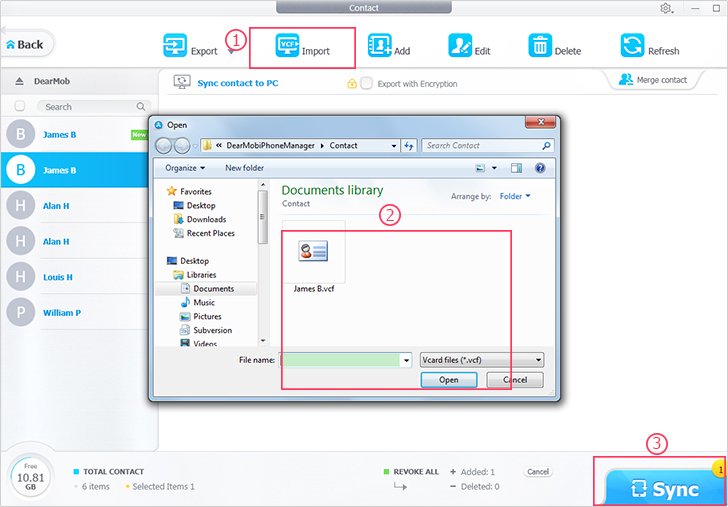Select Recent Places in the tree
This screenshot has width=728, height=507.
pyautogui.click(x=204, y=233)
